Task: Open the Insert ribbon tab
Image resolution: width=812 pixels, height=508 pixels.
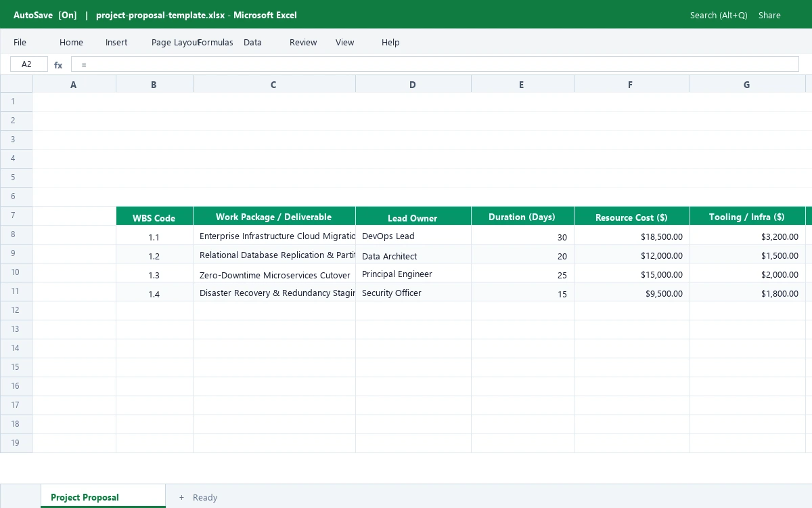Action: (116, 42)
